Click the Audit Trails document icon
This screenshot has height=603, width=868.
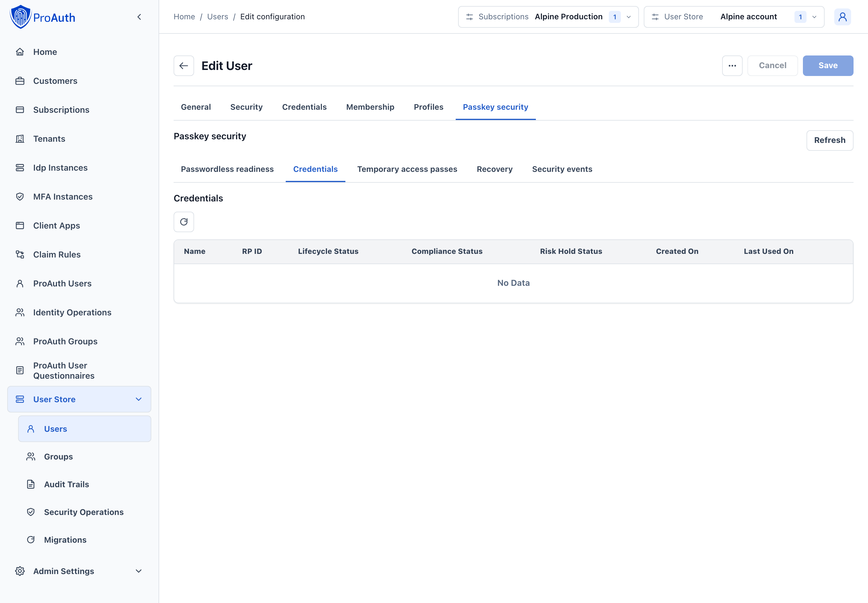31,485
